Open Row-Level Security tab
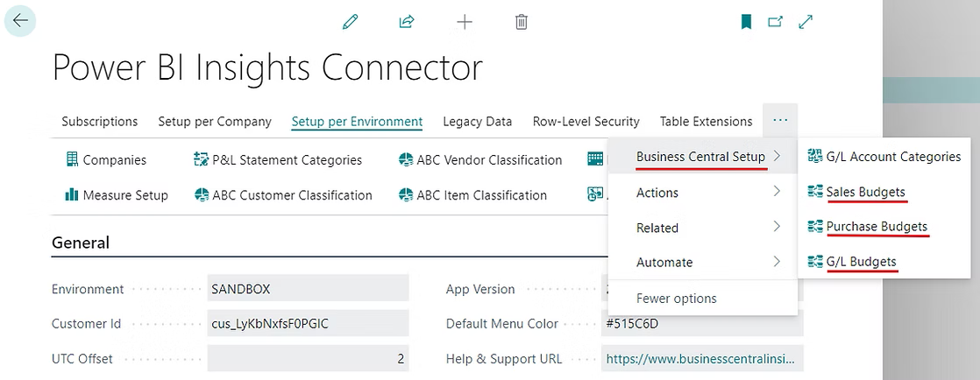Screen dimensions: 980x380 pyautogui.click(x=586, y=121)
